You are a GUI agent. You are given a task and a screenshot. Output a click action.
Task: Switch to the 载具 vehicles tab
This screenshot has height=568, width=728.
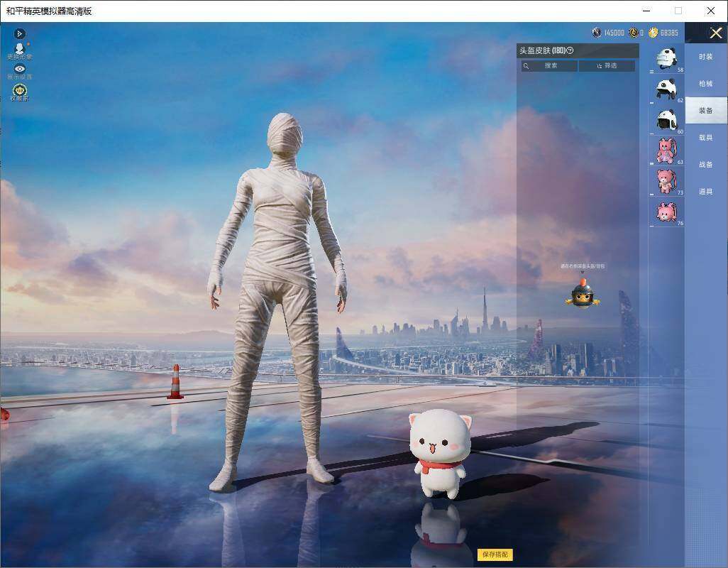click(706, 138)
